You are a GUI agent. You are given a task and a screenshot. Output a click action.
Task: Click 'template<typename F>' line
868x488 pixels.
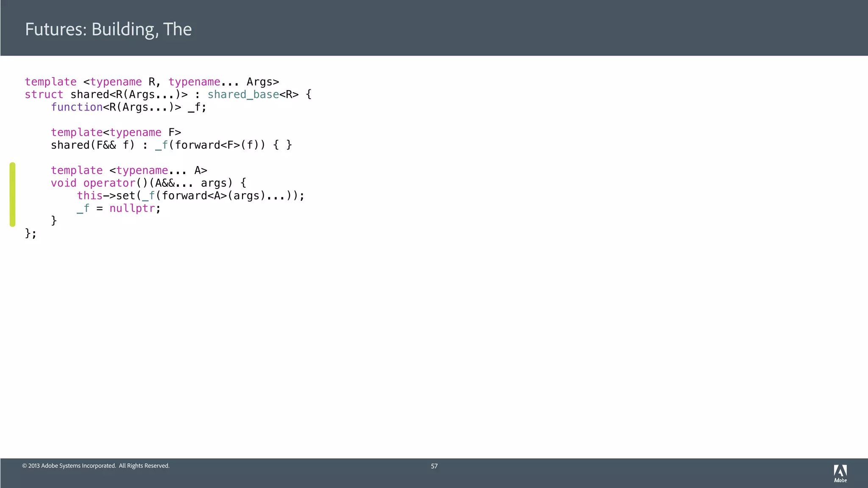coord(116,133)
